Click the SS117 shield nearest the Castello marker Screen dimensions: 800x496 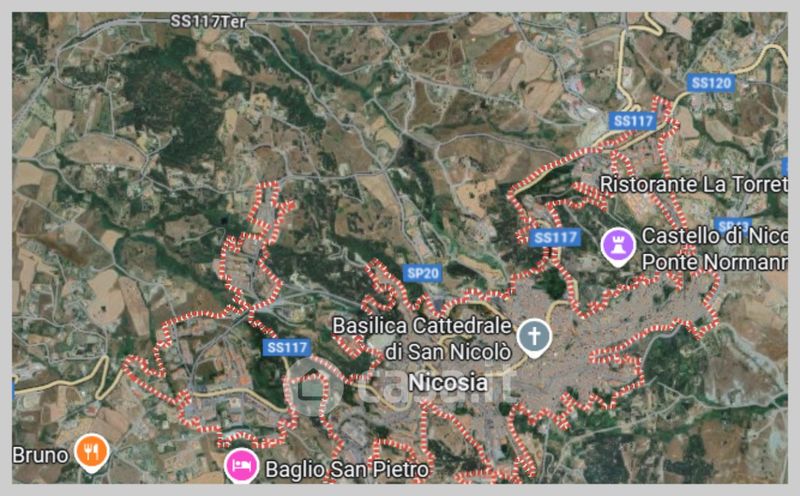555,237
